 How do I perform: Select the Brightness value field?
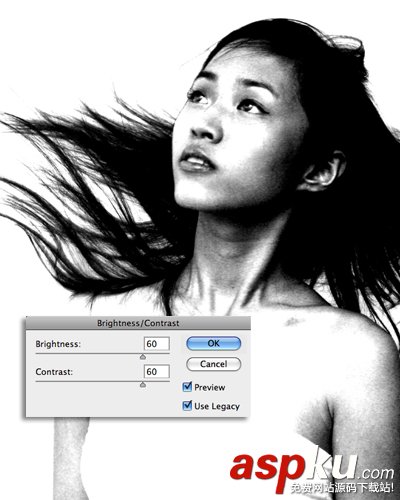click(x=157, y=344)
